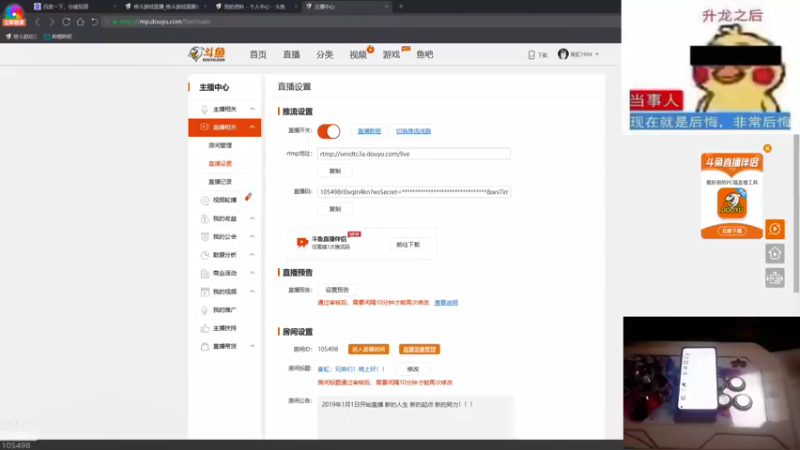Click the 360 browser logo icon
This screenshot has height=450, width=800.
[x=14, y=14]
